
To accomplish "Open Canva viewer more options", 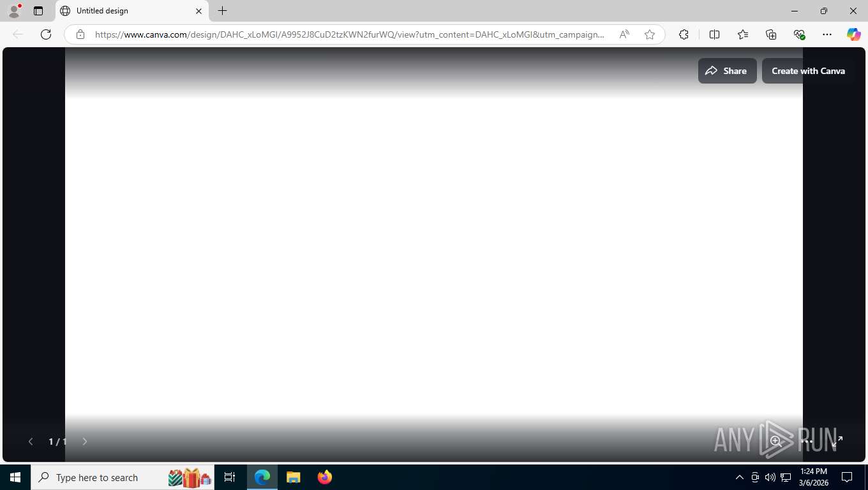I will tap(807, 441).
